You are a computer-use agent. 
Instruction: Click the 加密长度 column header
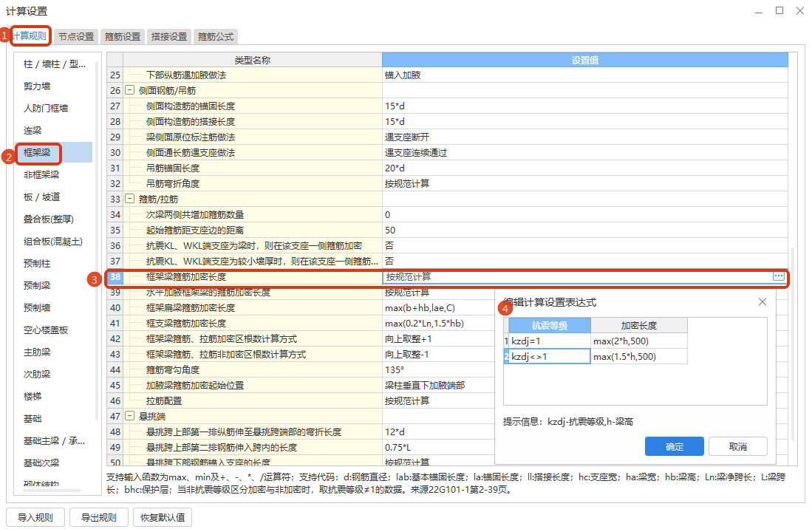pos(639,325)
